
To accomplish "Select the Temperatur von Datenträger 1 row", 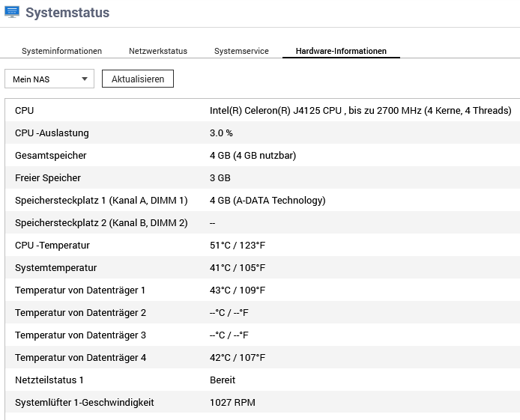I will tap(262, 290).
